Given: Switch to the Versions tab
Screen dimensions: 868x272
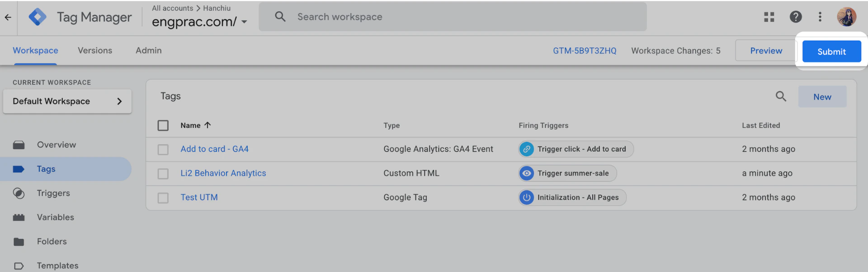Looking at the screenshot, I should click(x=95, y=51).
